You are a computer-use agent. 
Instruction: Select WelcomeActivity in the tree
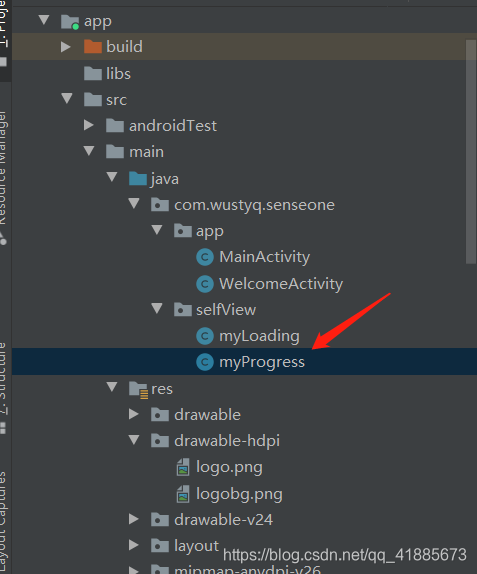pyautogui.click(x=281, y=284)
